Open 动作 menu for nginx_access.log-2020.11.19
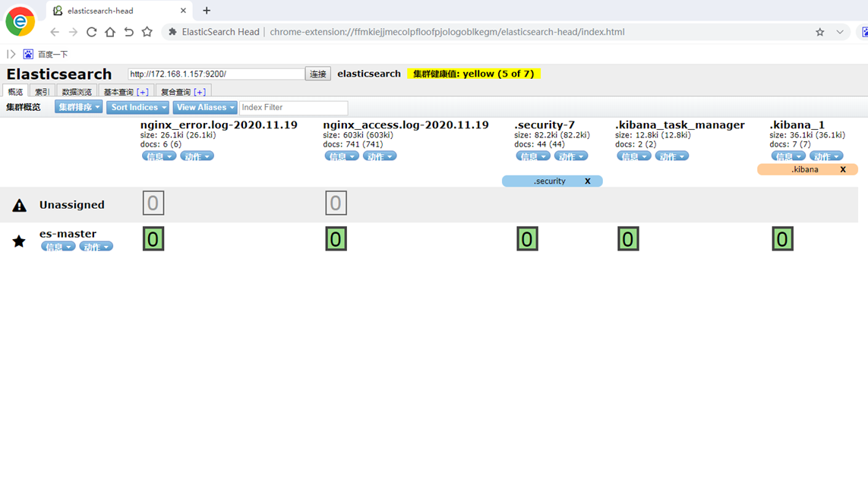Image resolution: width=868 pixels, height=495 pixels. pos(380,156)
